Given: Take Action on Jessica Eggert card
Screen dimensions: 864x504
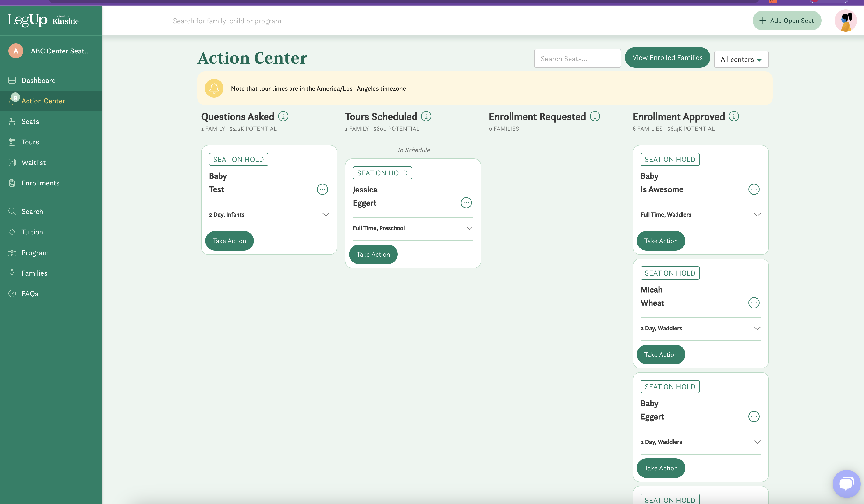Looking at the screenshot, I should pyautogui.click(x=373, y=254).
